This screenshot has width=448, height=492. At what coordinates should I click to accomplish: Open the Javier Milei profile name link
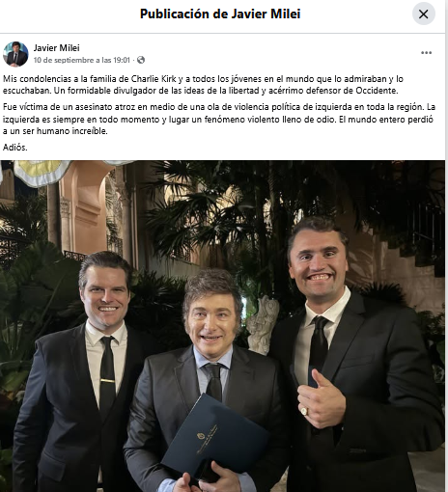pos(56,48)
